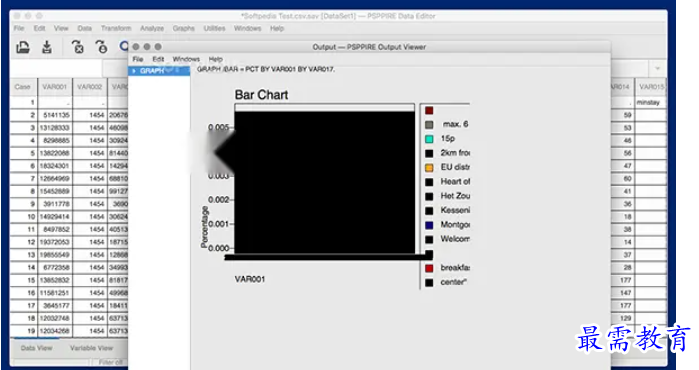The height and width of the screenshot is (370, 699).
Task: Open the Edit menu in Output Viewer
Action: (x=158, y=59)
